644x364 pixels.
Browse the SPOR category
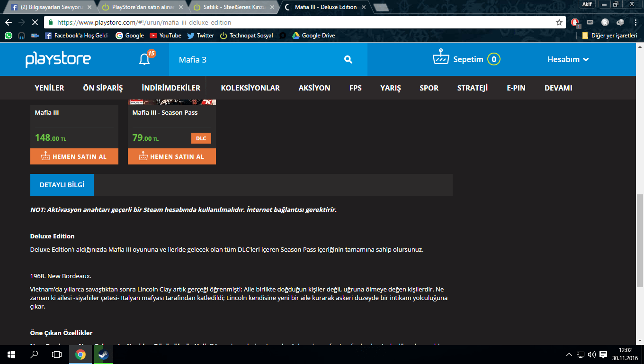pyautogui.click(x=429, y=88)
